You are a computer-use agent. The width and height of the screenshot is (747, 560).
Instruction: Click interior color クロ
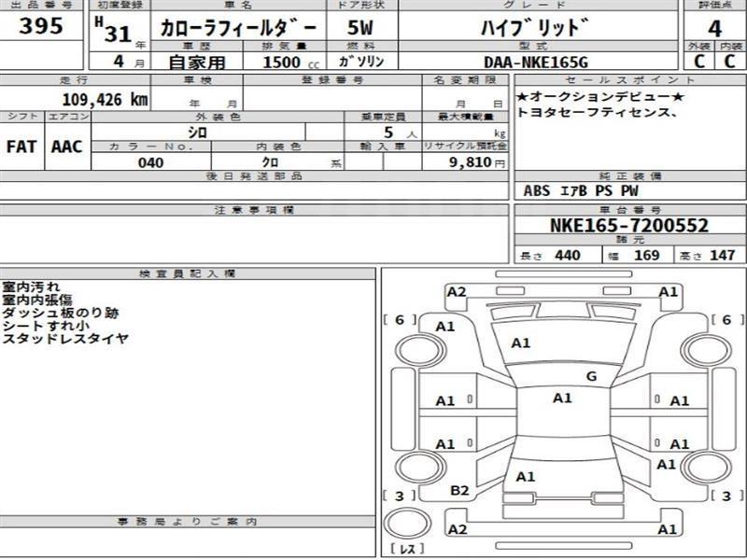click(x=270, y=162)
